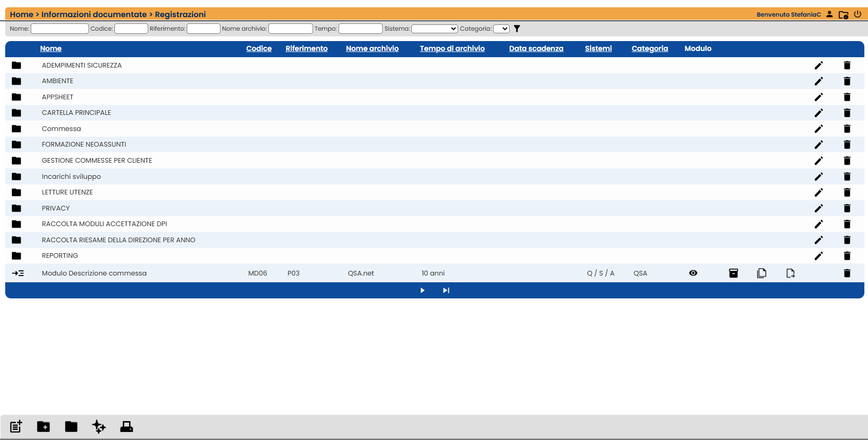Open the user profile icon
The width and height of the screenshot is (868, 445).
point(830,15)
